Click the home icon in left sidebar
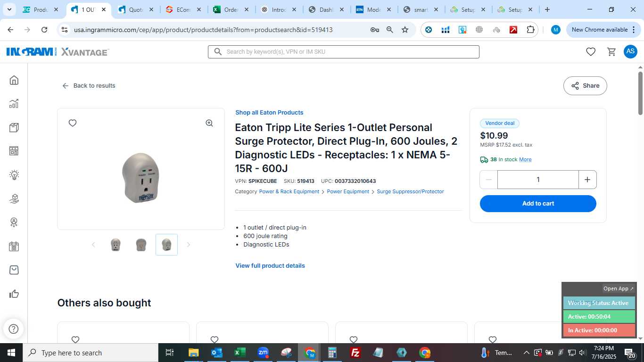644x362 pixels. point(14,80)
